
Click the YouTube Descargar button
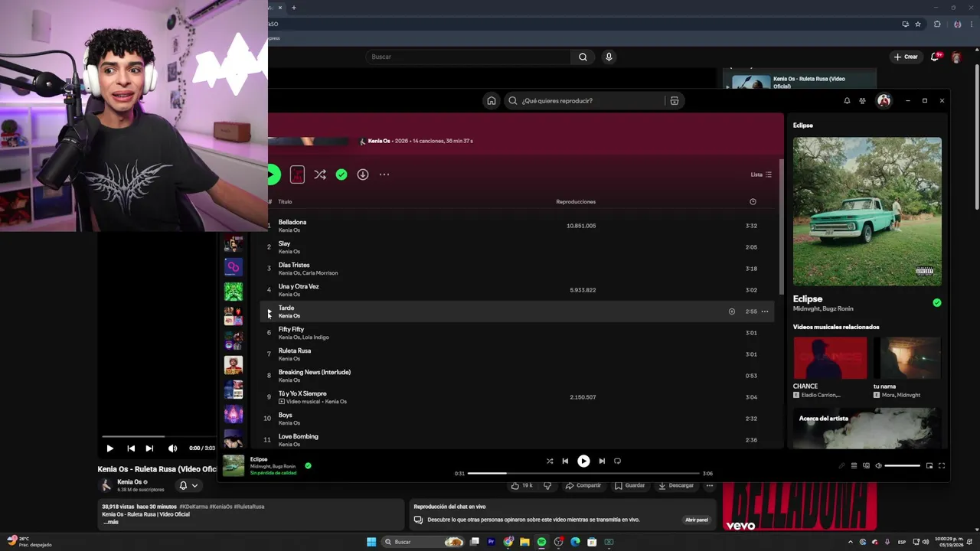(x=675, y=485)
